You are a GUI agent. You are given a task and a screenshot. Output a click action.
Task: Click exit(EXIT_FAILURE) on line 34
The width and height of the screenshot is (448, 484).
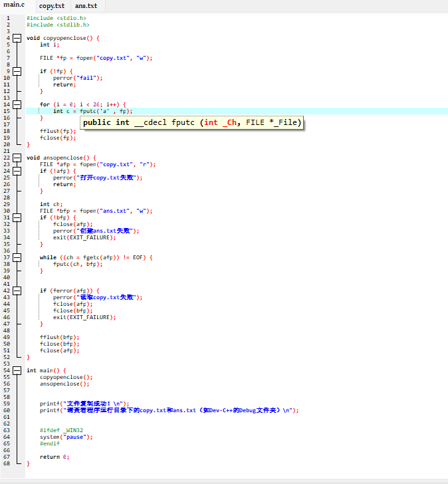point(84,238)
